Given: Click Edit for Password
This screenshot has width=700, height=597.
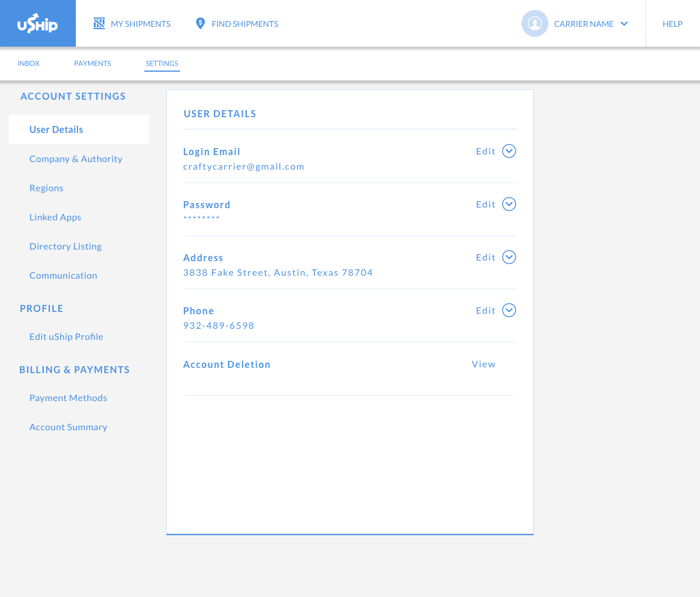Looking at the screenshot, I should point(486,204).
